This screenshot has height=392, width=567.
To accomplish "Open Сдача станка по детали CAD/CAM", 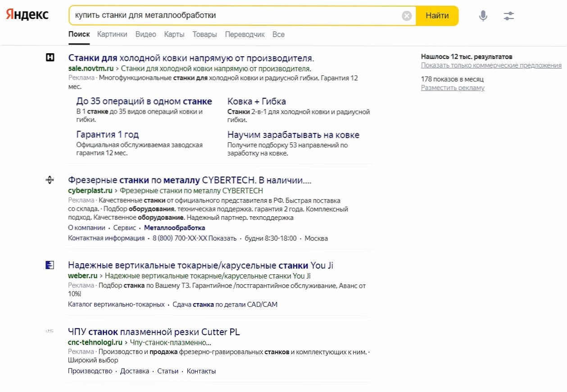I will click(x=225, y=305).
